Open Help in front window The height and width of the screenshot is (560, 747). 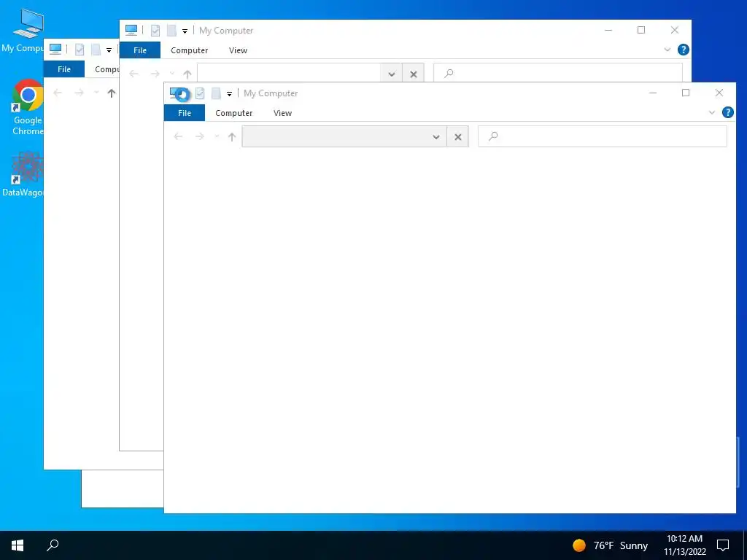pyautogui.click(x=728, y=112)
